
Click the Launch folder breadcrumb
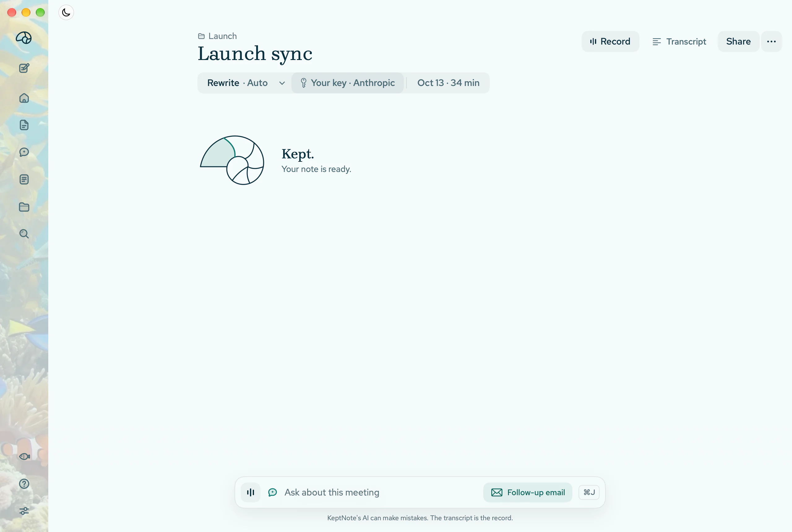click(217, 36)
